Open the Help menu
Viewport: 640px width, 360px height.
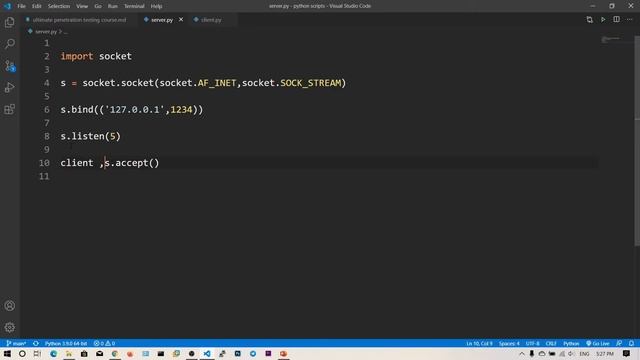pyautogui.click(x=156, y=6)
